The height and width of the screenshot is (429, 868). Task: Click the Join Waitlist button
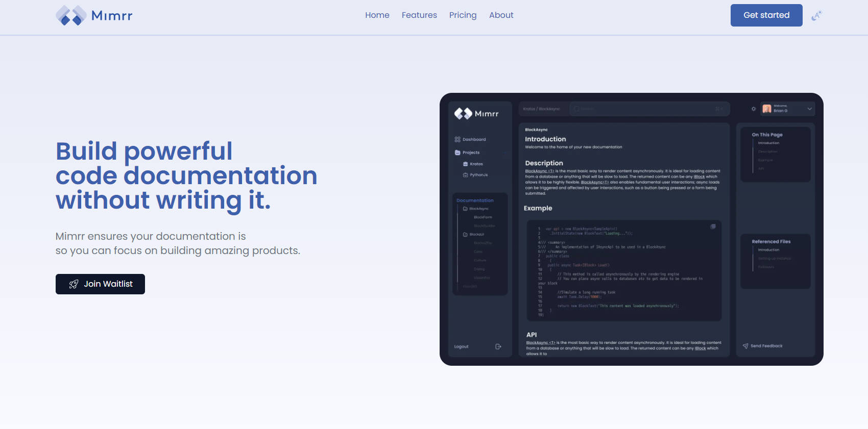(x=100, y=284)
